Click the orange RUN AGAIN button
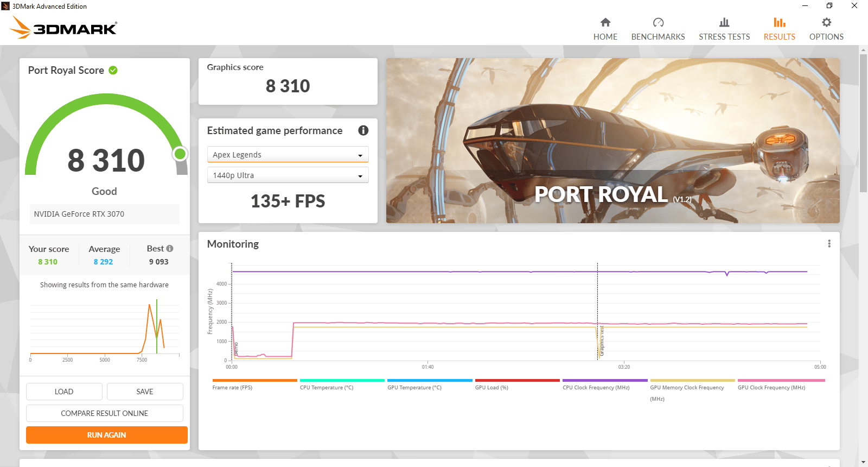The width and height of the screenshot is (868, 467). [107, 435]
